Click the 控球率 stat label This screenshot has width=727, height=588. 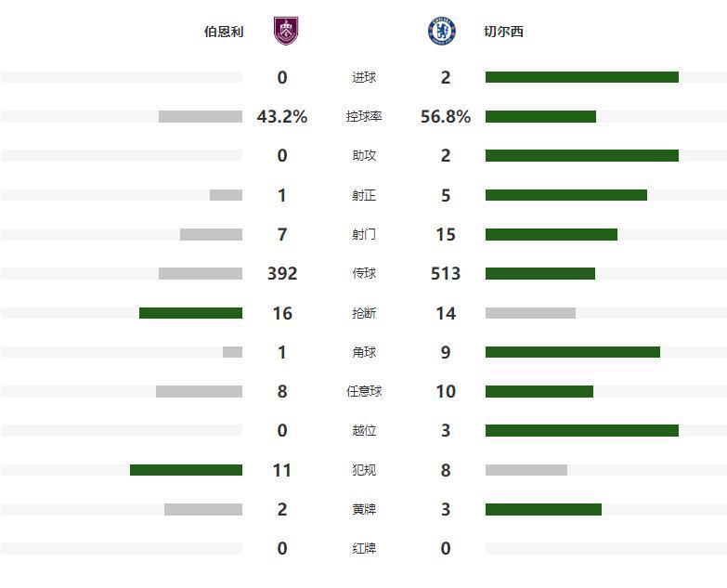click(364, 117)
